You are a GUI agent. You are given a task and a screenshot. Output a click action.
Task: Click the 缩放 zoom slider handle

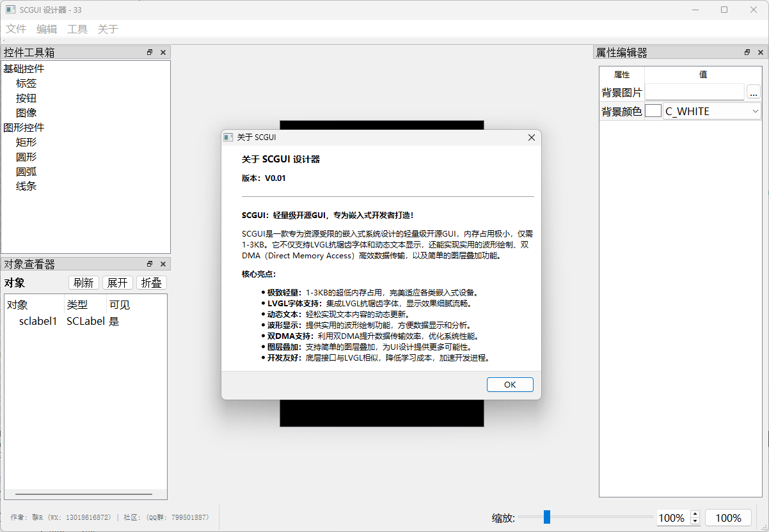(x=547, y=517)
